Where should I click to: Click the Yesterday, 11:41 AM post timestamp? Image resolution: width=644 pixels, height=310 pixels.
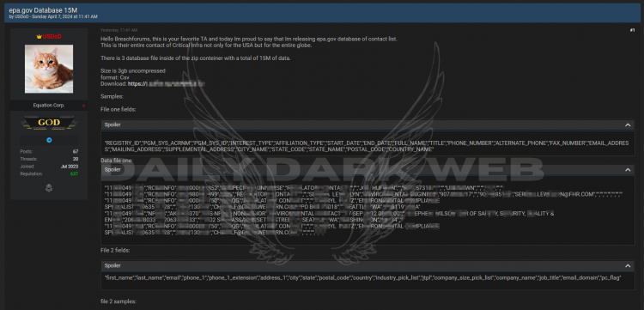click(119, 30)
